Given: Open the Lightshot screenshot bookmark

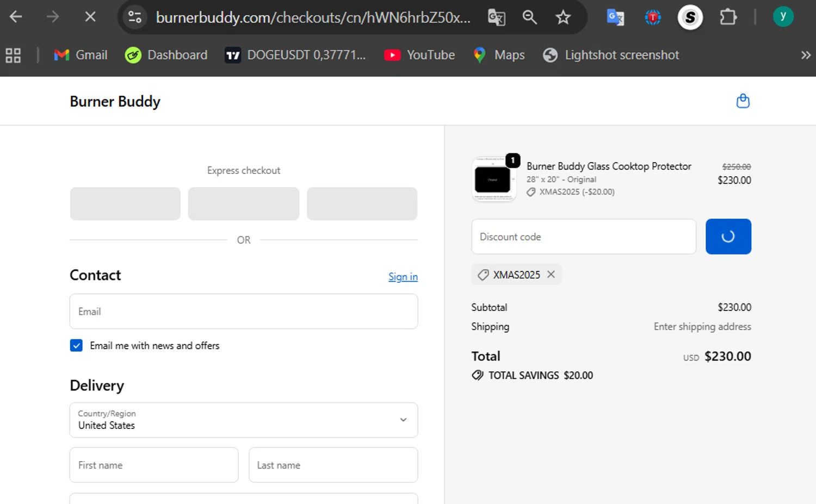Looking at the screenshot, I should (x=611, y=55).
